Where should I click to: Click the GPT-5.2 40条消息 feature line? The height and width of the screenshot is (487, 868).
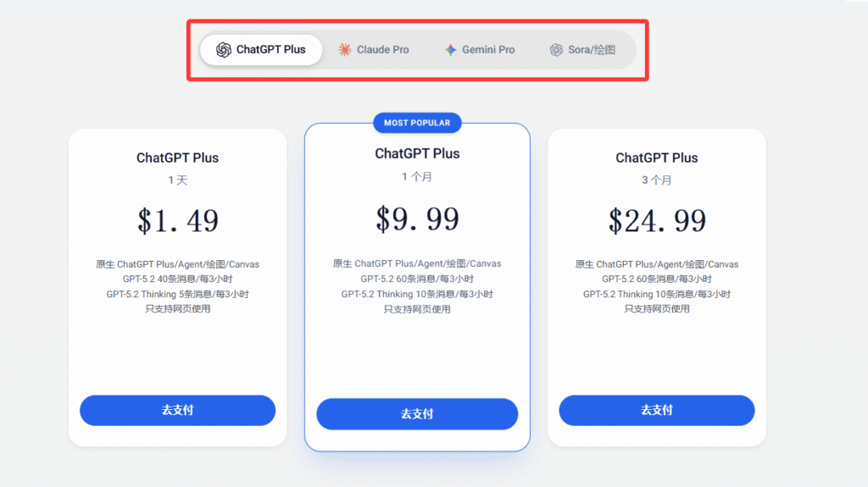[x=178, y=279]
